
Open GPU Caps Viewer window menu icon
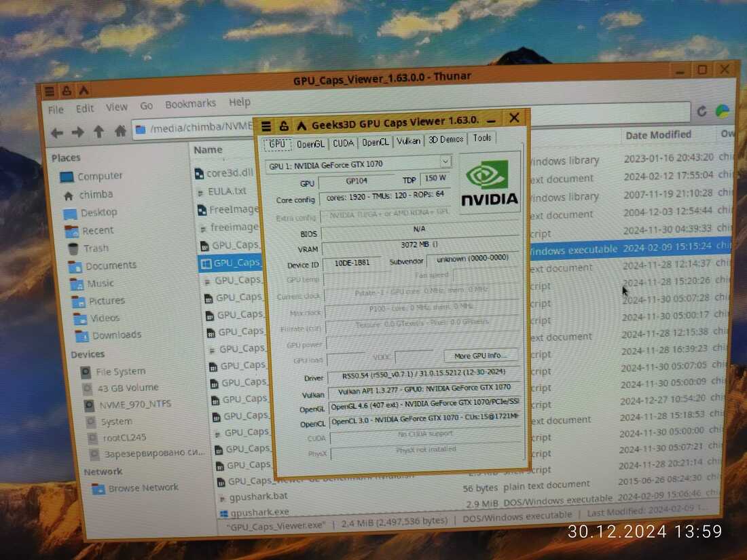click(x=266, y=126)
